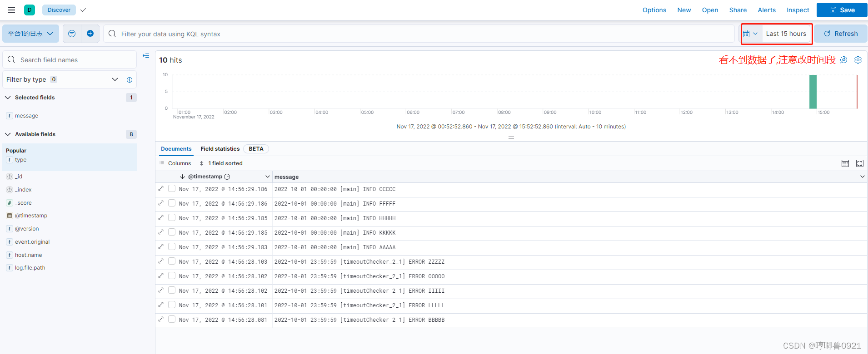The width and height of the screenshot is (868, 354).
Task: Check the box for row INFO HHHHH
Action: pos(172,217)
